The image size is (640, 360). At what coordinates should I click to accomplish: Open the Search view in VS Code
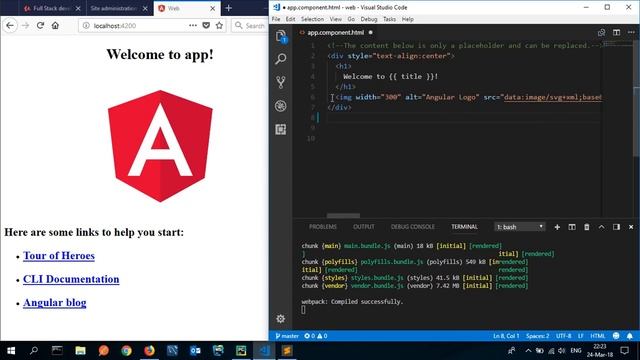(281, 59)
